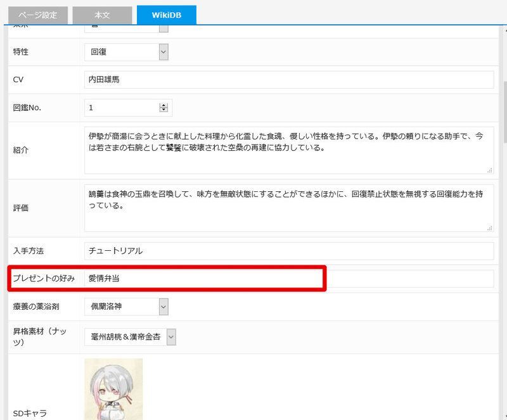The height and width of the screenshot is (420, 507).
Task: Switch to the ページ設定 tab
Action: (37, 15)
